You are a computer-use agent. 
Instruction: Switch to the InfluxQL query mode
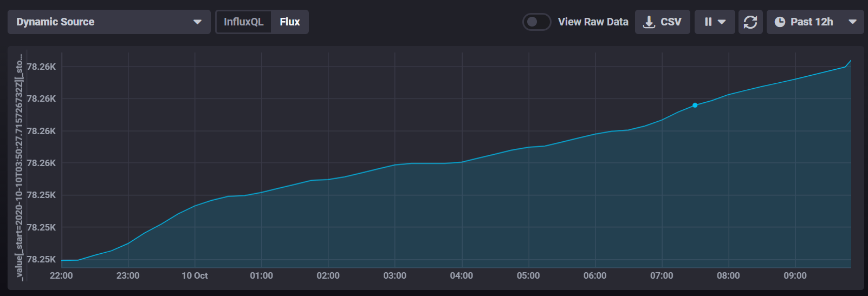(x=243, y=22)
